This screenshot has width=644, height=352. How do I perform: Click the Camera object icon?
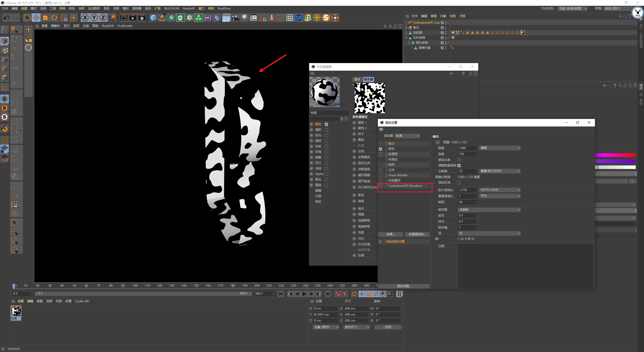[x=235, y=18]
